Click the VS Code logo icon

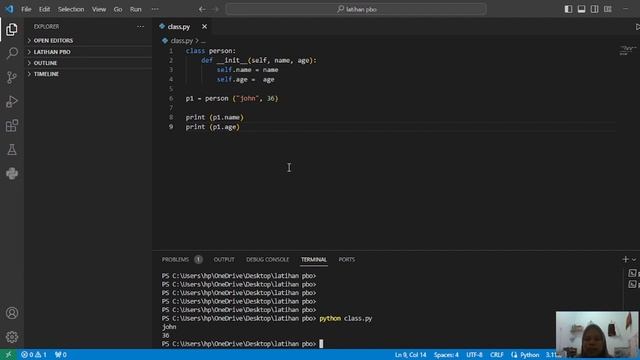pyautogui.click(x=9, y=9)
